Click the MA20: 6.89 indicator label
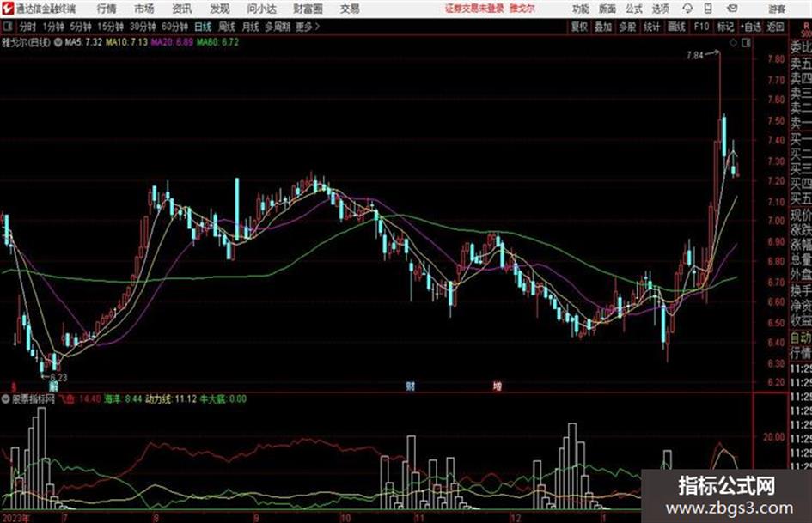The image size is (812, 523). pos(173,42)
